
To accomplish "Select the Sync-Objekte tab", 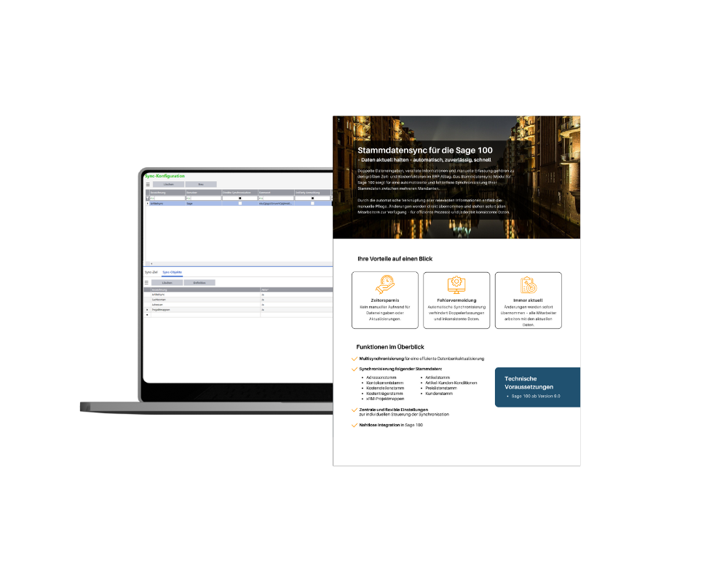I will click(x=172, y=271).
